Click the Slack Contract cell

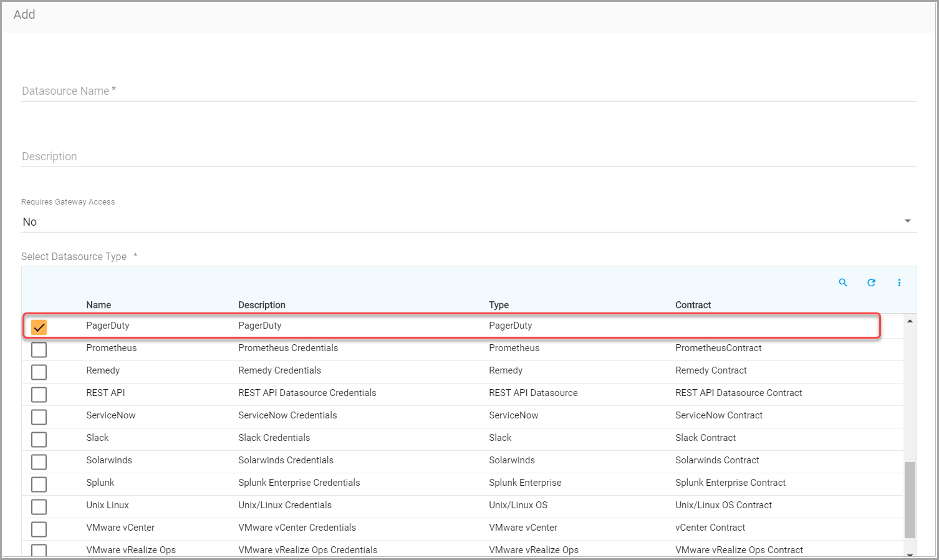click(705, 438)
